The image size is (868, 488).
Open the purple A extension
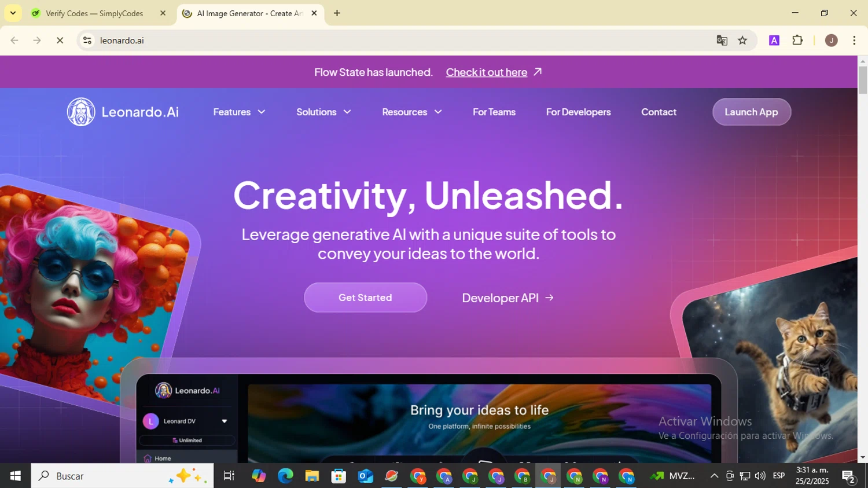[x=774, y=41]
